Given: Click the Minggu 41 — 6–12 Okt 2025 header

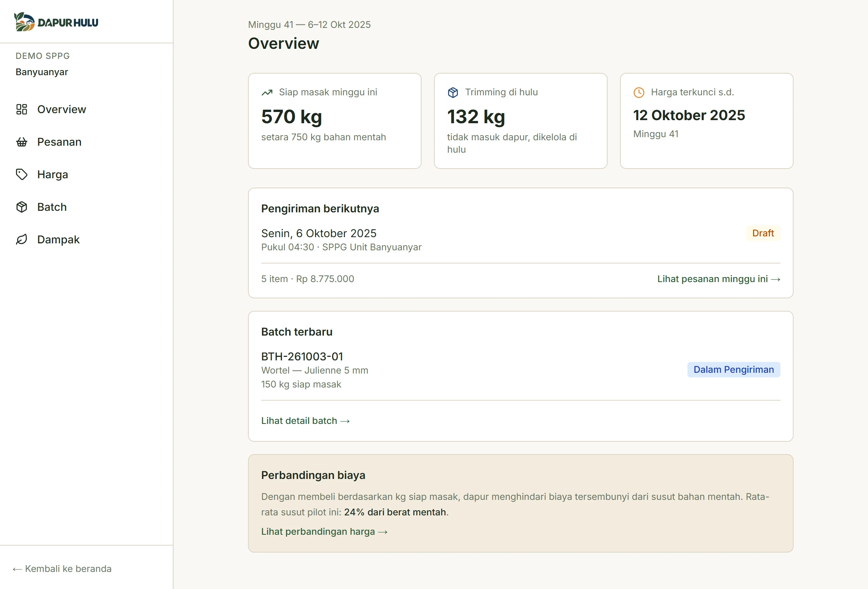Looking at the screenshot, I should pos(309,25).
